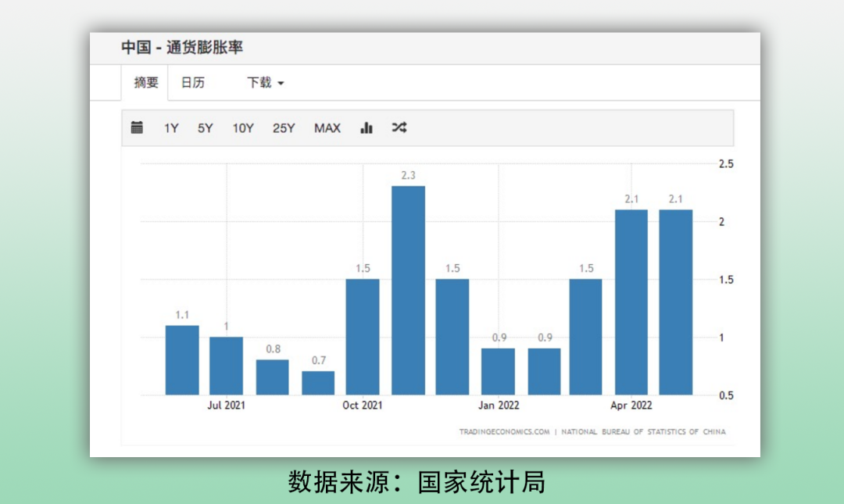Click the 10Y range option
Viewport: 844px width, 504px height.
tap(243, 127)
